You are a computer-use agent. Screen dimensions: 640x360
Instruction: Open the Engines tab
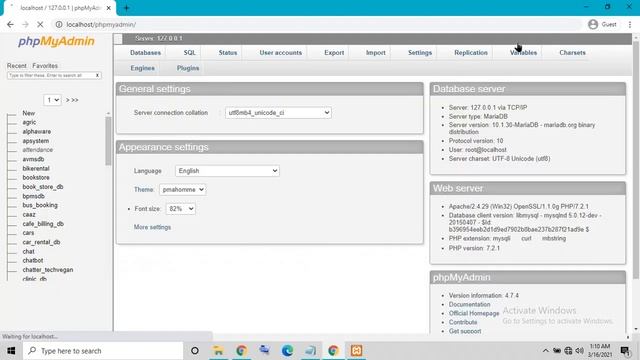point(142,68)
